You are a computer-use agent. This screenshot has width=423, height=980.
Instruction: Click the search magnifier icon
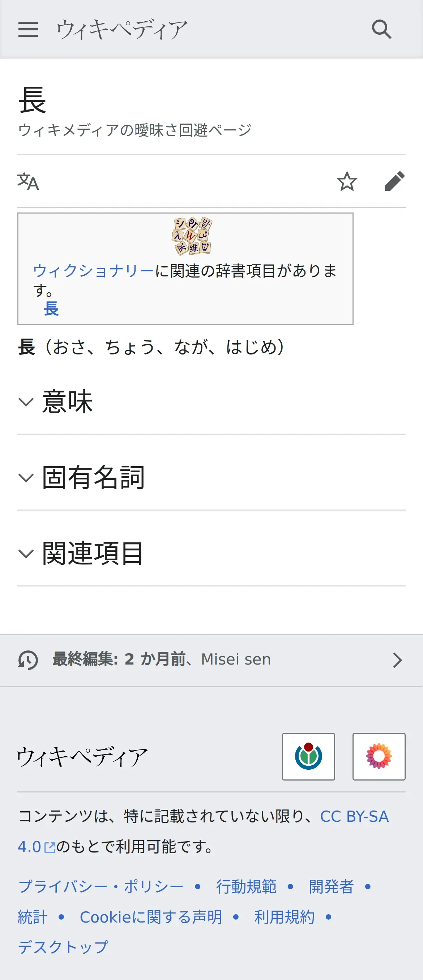(x=381, y=29)
